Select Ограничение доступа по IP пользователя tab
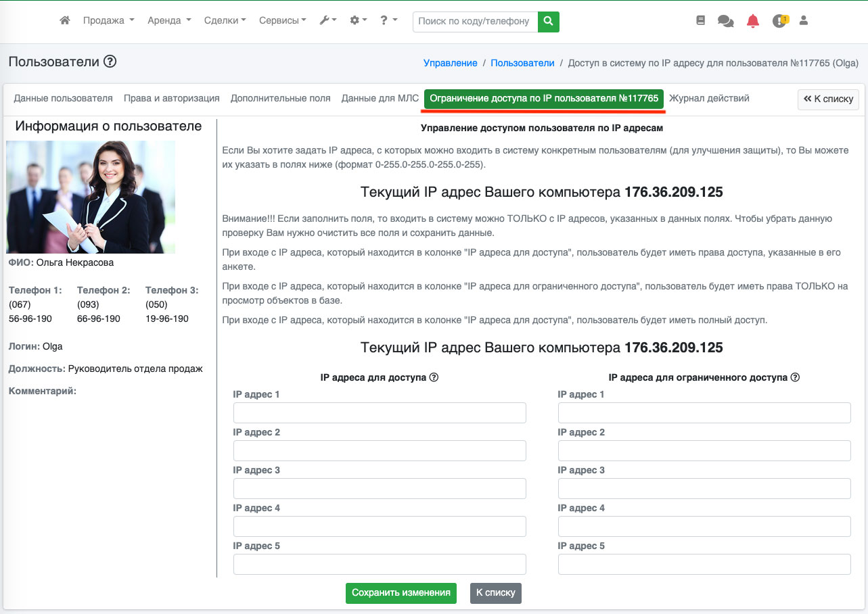Screen dimensions: 868x614 [x=544, y=99]
